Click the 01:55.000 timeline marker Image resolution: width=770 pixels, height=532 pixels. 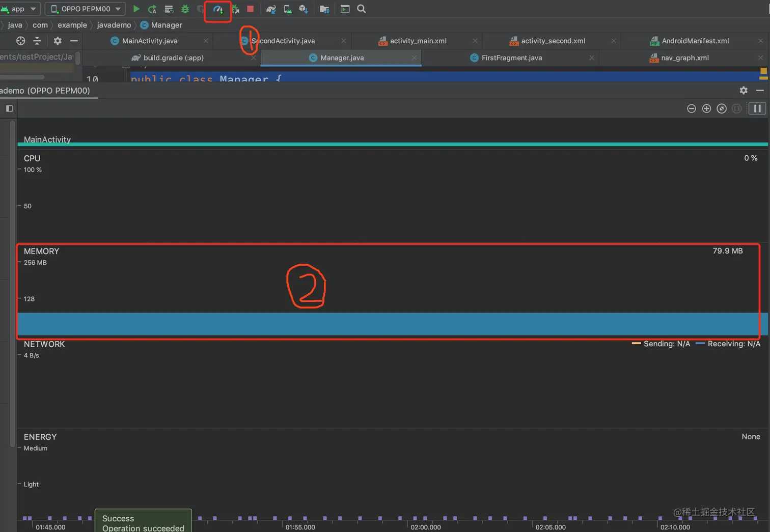300,527
